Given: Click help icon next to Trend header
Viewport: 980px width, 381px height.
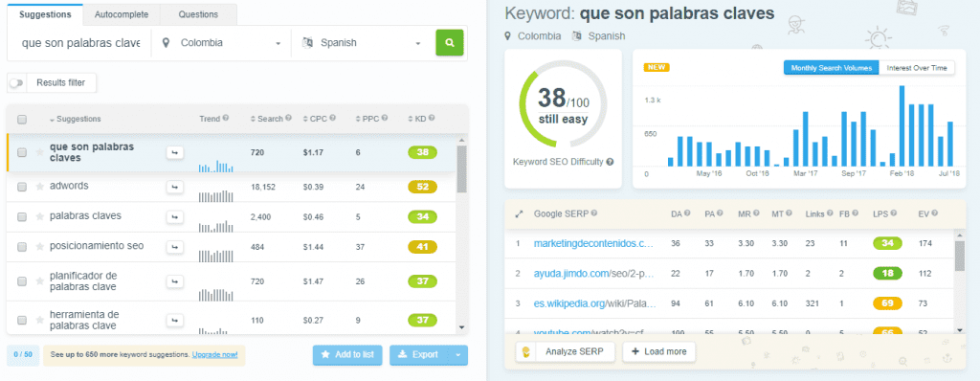Looking at the screenshot, I should click(226, 119).
